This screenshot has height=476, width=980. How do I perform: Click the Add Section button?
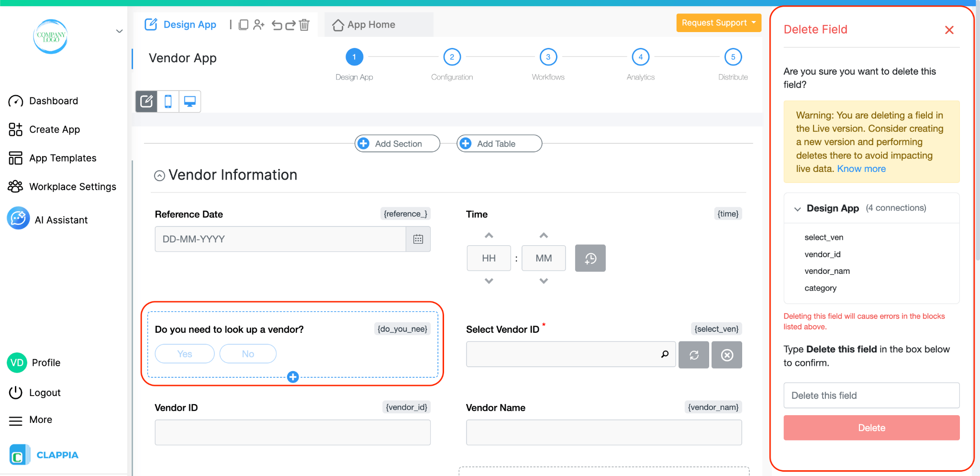click(397, 144)
